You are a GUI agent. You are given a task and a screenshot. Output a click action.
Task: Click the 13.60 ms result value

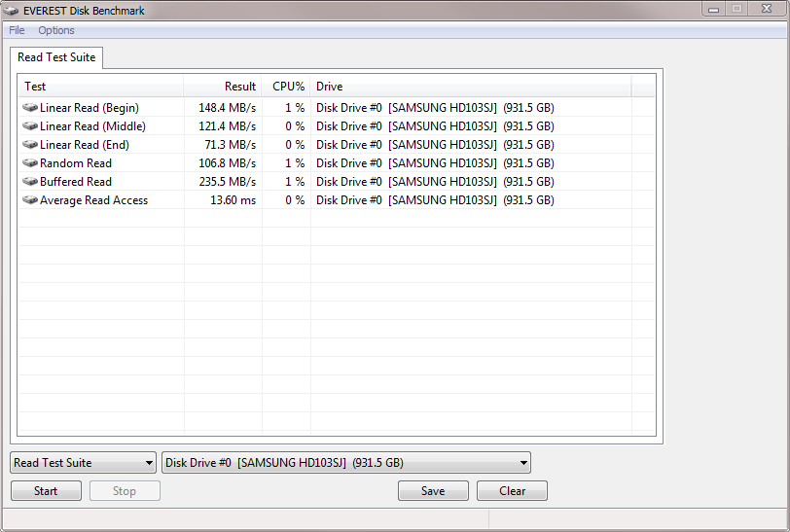pyautogui.click(x=233, y=200)
